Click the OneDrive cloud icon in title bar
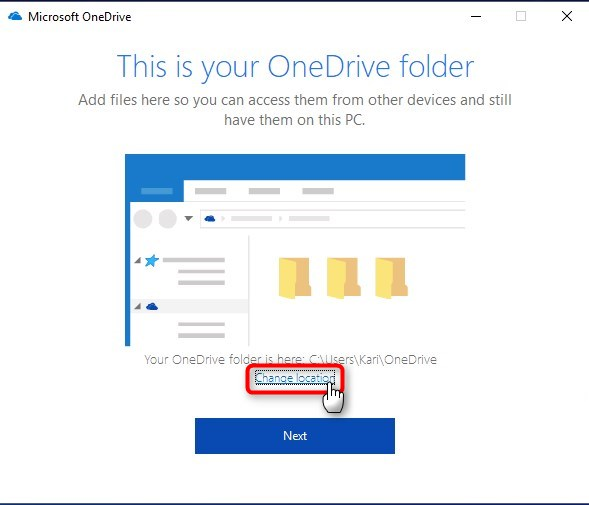 pyautogui.click(x=15, y=17)
